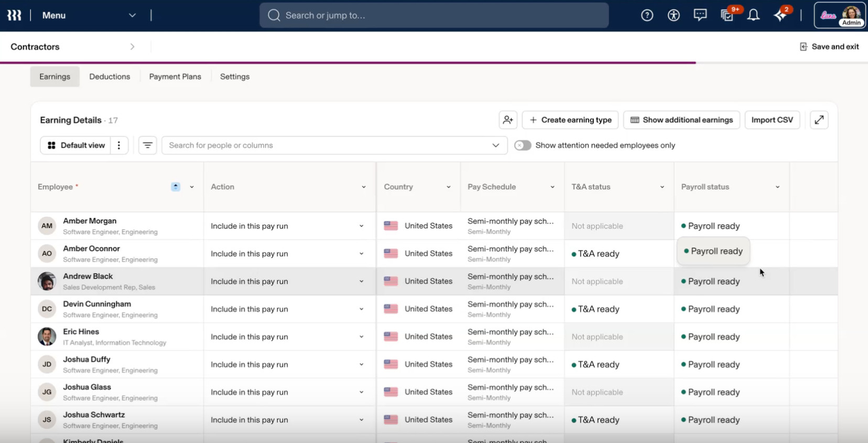Click Save and exit
The width and height of the screenshot is (868, 443).
pyautogui.click(x=829, y=47)
